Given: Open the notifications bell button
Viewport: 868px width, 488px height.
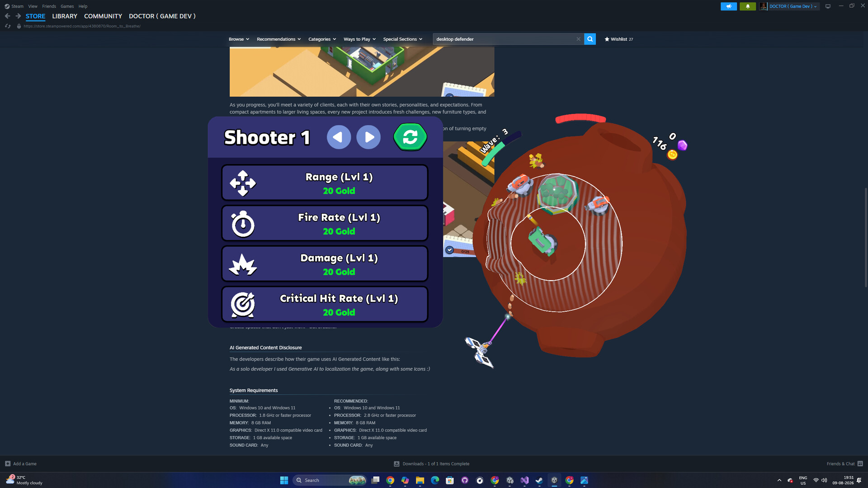Looking at the screenshot, I should pyautogui.click(x=748, y=6).
